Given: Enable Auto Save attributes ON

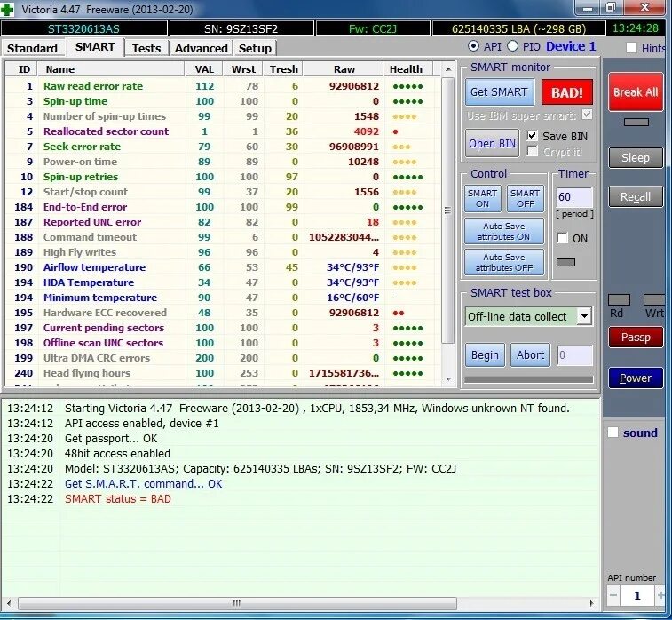Looking at the screenshot, I should pos(504,232).
